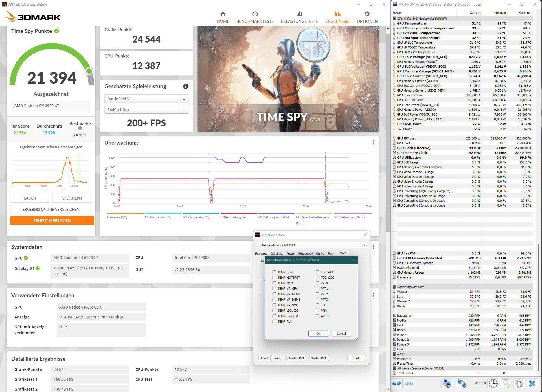Click the SPEICHERN button
This screenshot has height=392, width=542.
tap(72, 198)
